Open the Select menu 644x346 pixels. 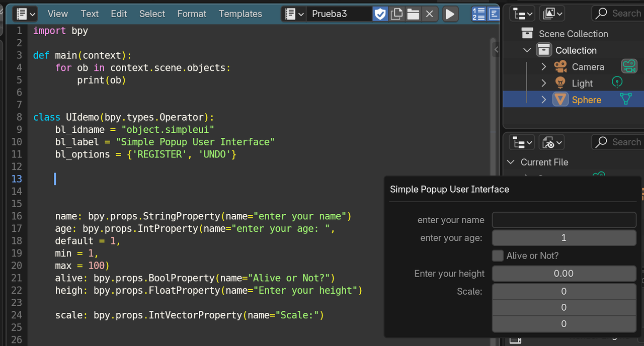pos(152,14)
